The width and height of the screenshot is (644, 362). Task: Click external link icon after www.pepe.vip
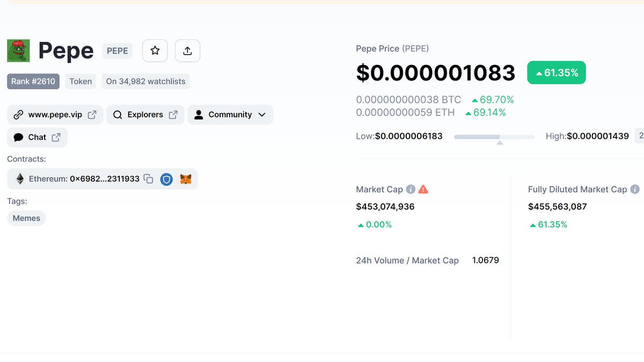point(92,115)
